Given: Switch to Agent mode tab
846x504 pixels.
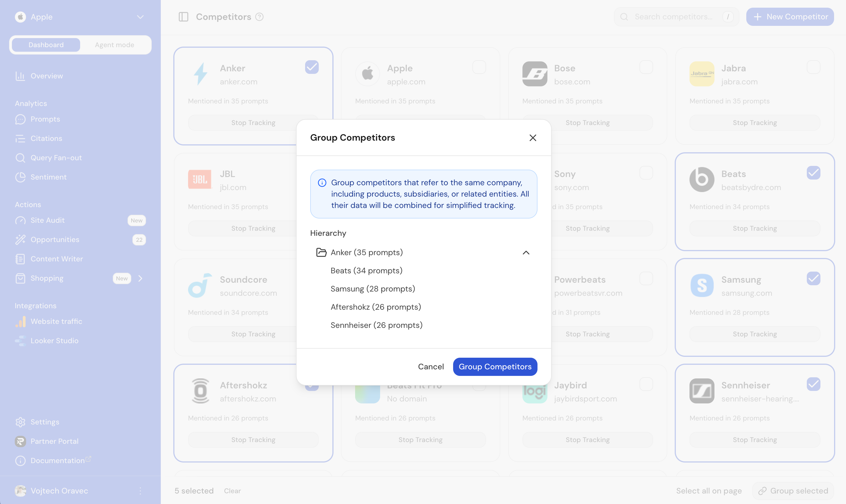Looking at the screenshot, I should coord(114,45).
